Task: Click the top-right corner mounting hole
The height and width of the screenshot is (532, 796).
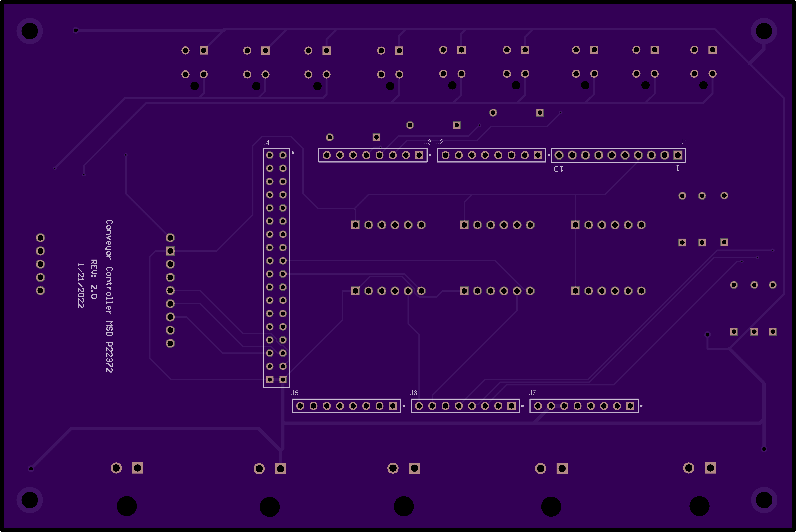Action: [764, 31]
